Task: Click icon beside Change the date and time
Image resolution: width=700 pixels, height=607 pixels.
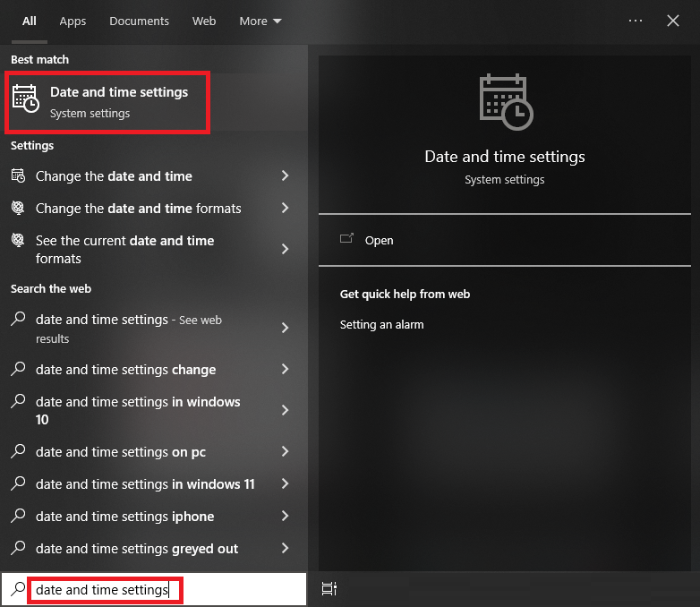Action: [18, 175]
